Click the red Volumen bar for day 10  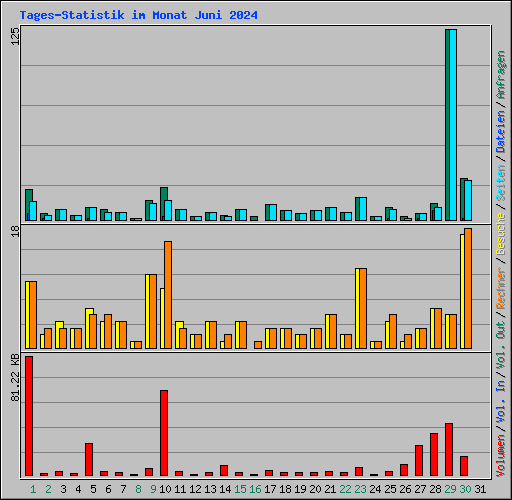point(164,433)
